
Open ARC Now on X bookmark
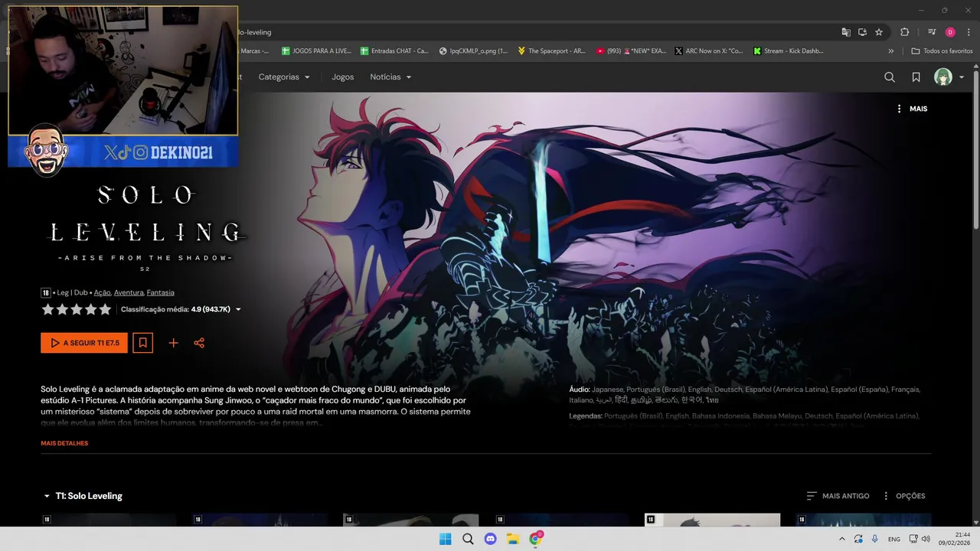point(709,51)
